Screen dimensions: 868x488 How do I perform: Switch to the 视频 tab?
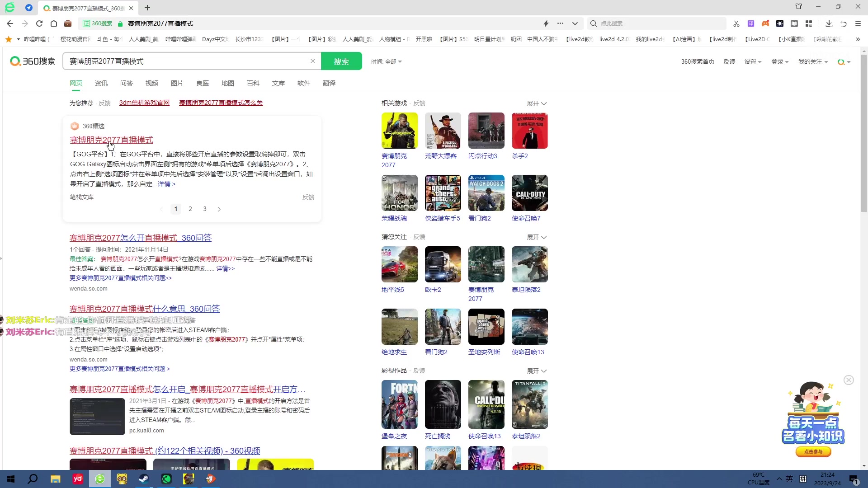(152, 83)
